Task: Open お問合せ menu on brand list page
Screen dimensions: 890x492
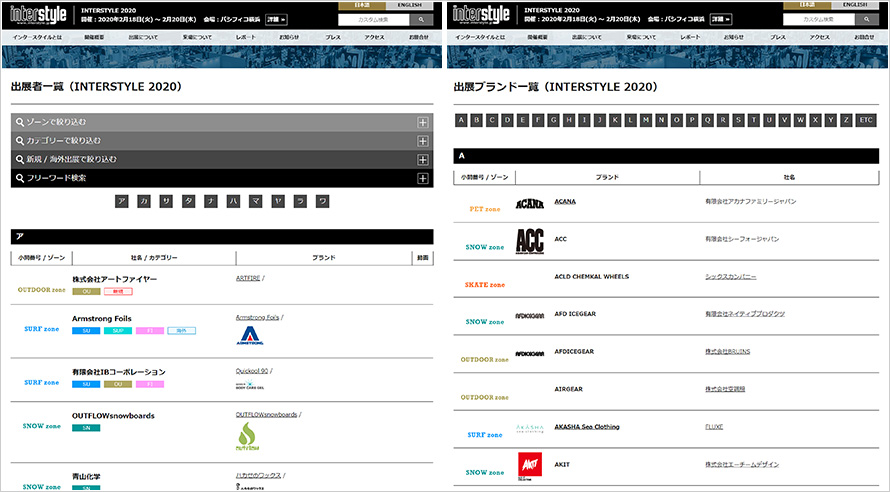Action: pos(864,37)
